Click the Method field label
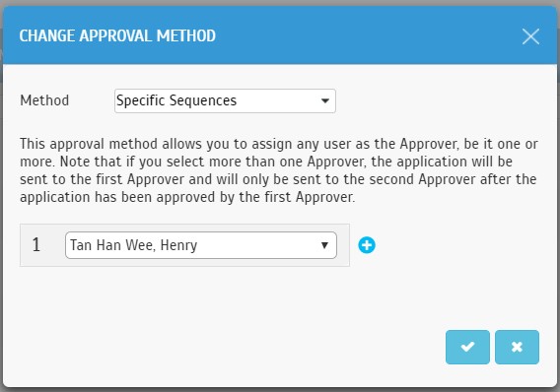560x392 pixels. [44, 100]
